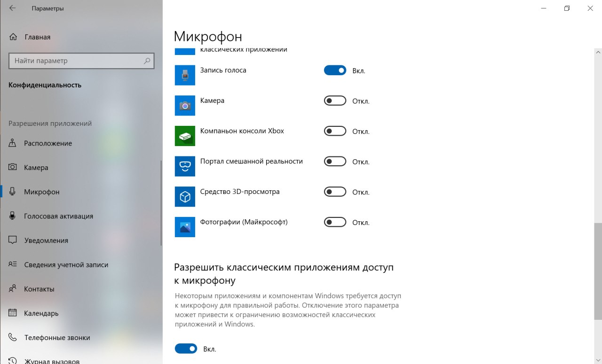Click the phone calls sidebar icon

[x=13, y=337]
